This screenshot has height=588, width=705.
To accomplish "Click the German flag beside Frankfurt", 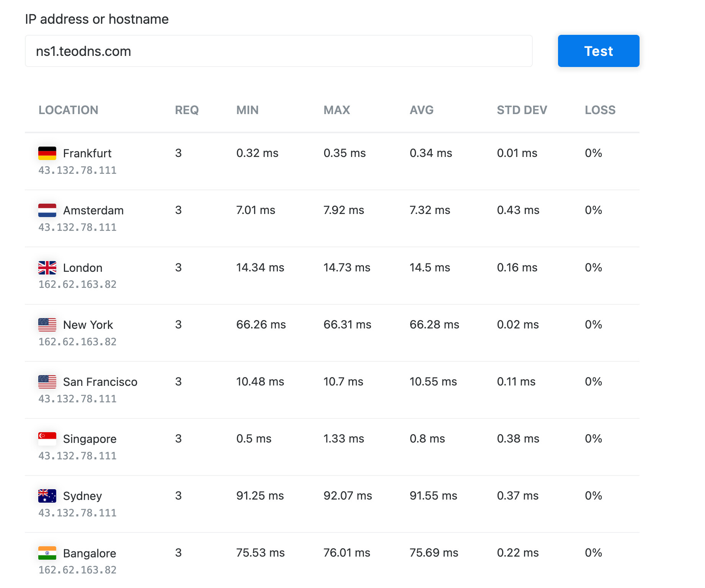I will 47,153.
